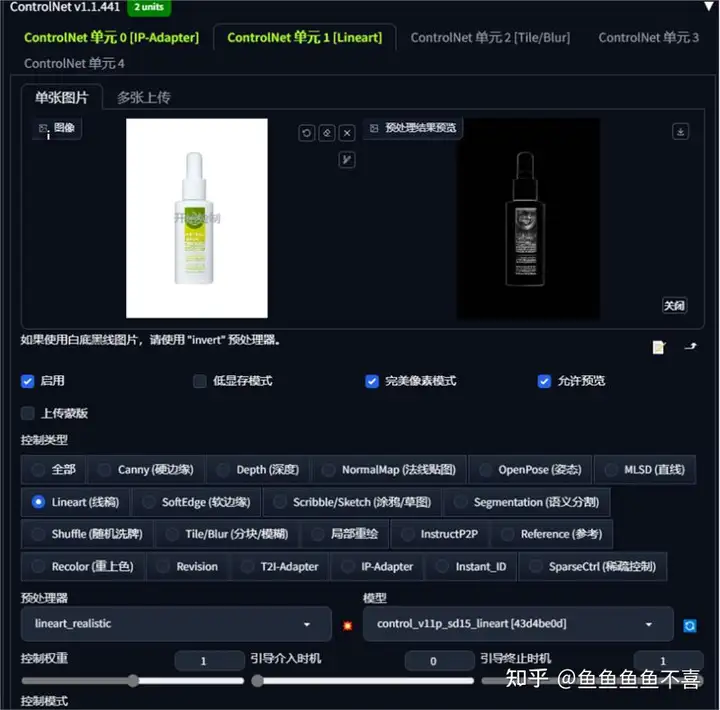Screen dimensions: 720x710
Task: Select Depth (深度) control type
Action: click(259, 470)
